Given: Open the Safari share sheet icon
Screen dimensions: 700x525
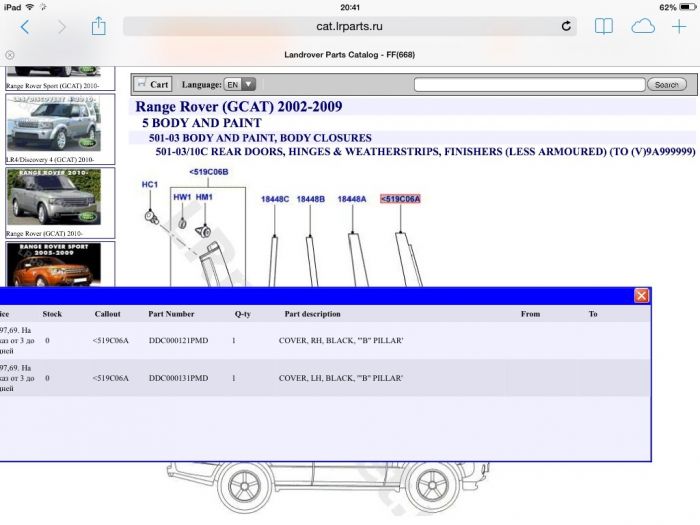Looking at the screenshot, I should 98,26.
